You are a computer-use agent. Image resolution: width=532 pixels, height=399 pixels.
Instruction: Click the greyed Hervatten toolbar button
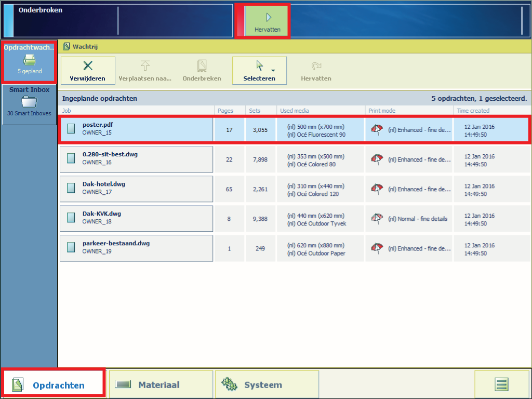point(316,71)
